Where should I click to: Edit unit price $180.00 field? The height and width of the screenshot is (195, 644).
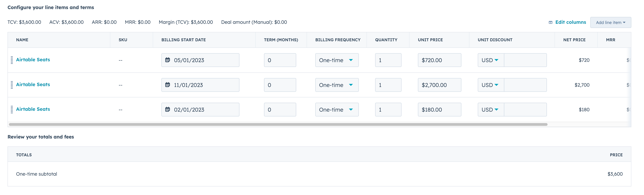(440, 109)
